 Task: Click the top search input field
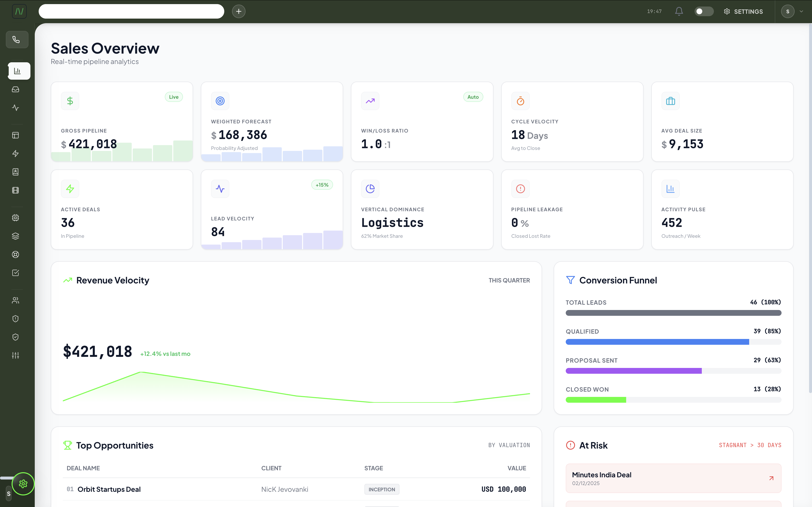[131, 11]
